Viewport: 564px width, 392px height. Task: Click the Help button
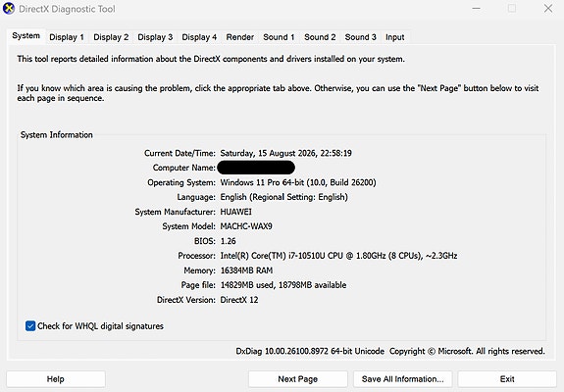[x=56, y=379]
